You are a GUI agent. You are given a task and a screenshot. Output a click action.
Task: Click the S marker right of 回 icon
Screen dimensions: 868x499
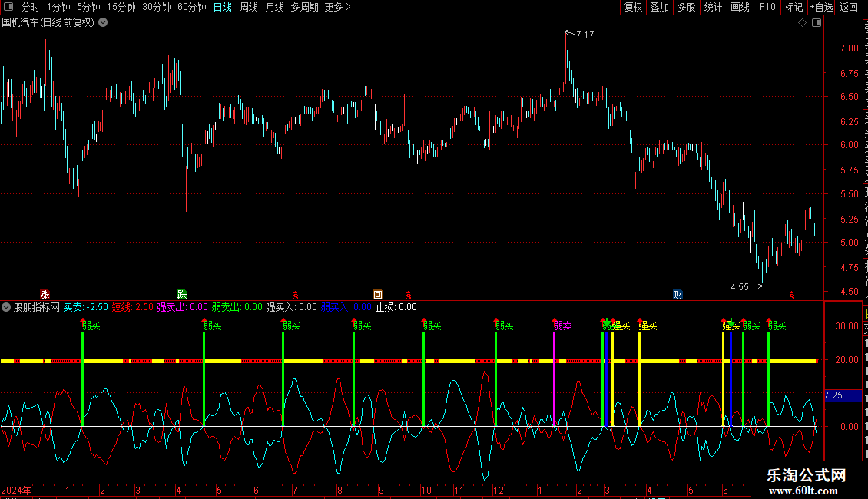point(409,296)
